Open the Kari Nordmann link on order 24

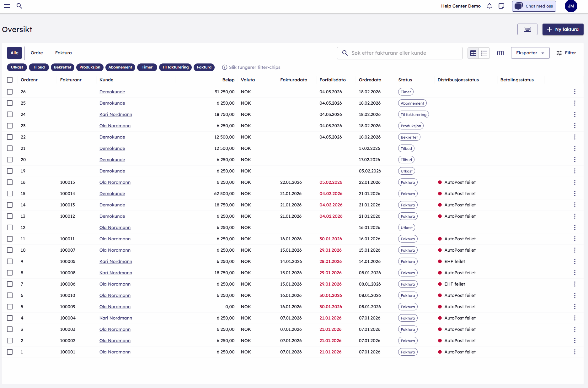coord(115,114)
